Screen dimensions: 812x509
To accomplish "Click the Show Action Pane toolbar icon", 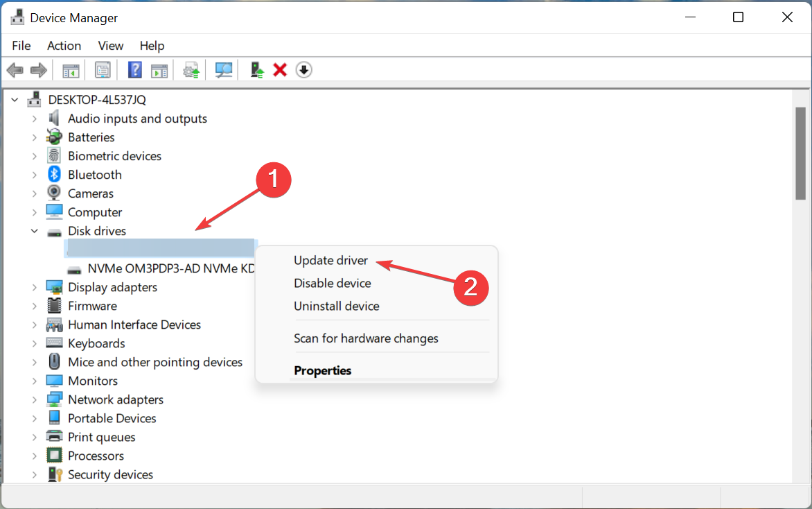I will (x=159, y=69).
